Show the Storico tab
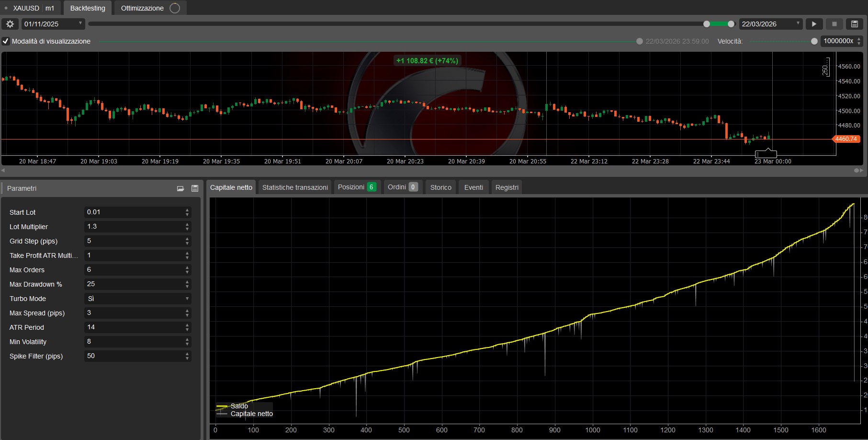This screenshot has height=440, width=868. click(440, 187)
